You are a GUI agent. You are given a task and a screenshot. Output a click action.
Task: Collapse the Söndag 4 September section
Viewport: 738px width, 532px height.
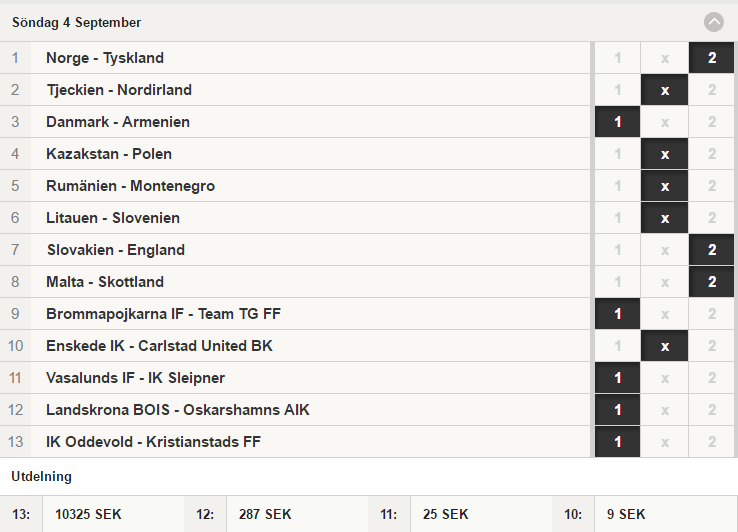[714, 22]
